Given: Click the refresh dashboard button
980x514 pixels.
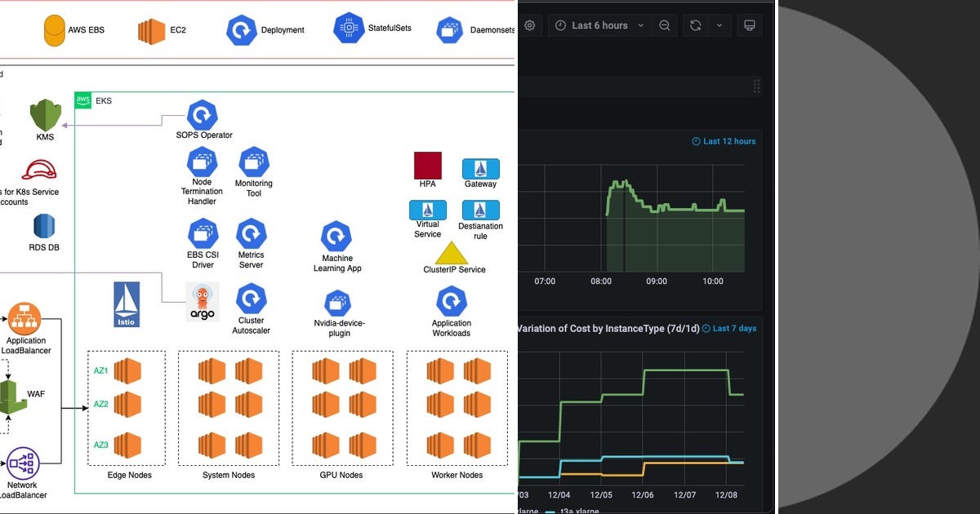Looking at the screenshot, I should [696, 25].
